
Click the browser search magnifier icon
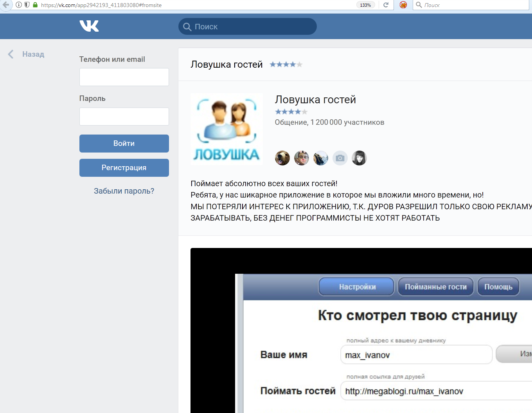419,5
